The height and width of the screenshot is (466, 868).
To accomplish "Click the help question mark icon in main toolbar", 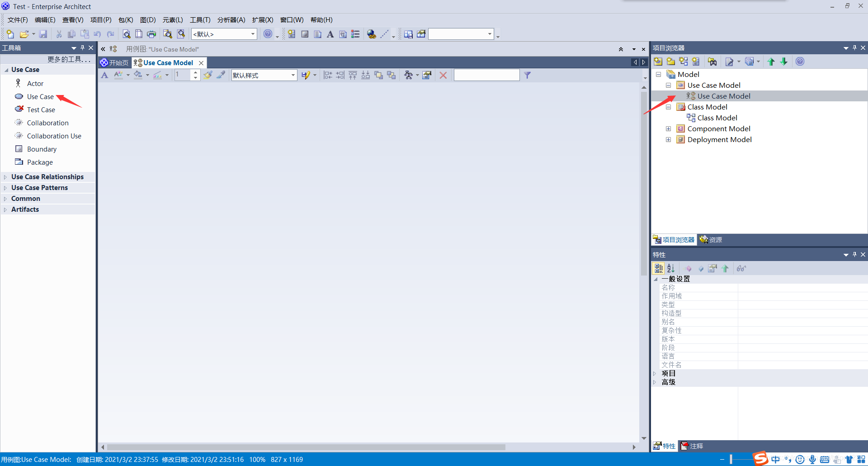I will 268,34.
